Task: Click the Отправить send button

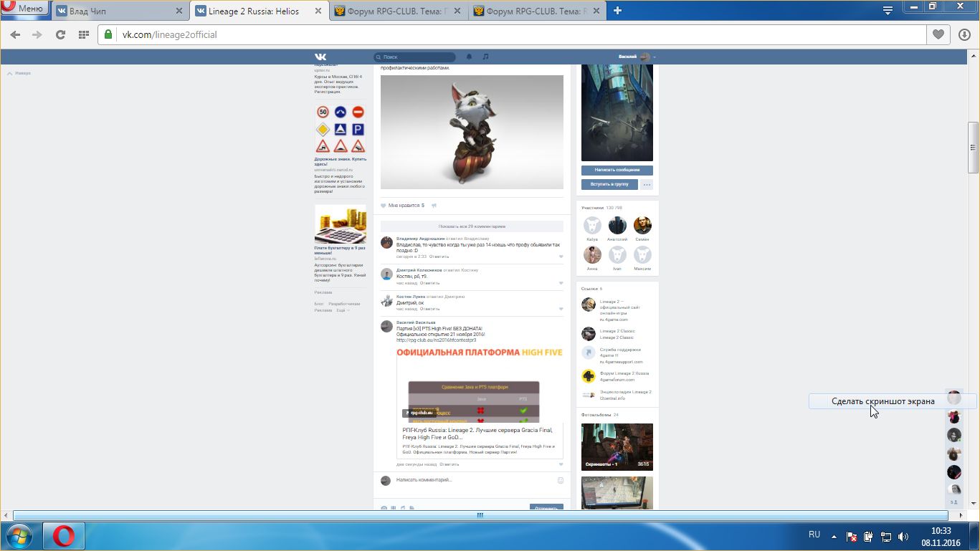Action: pyautogui.click(x=546, y=507)
